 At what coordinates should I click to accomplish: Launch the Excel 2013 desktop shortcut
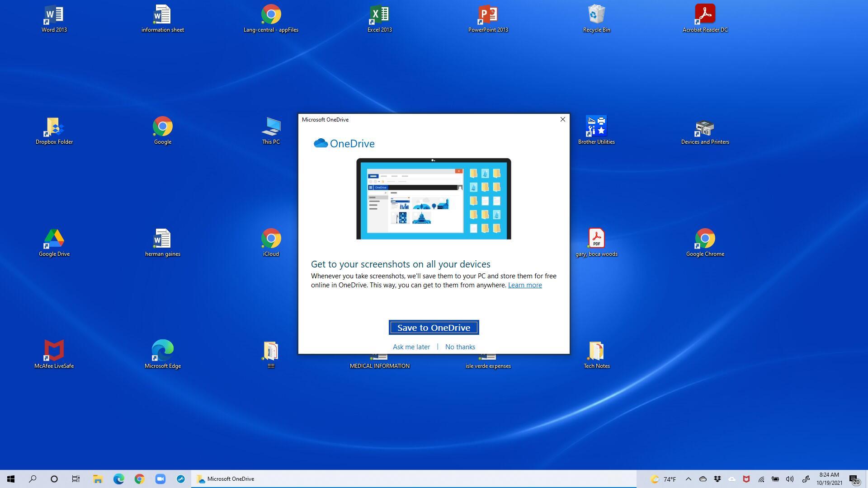[x=379, y=19]
